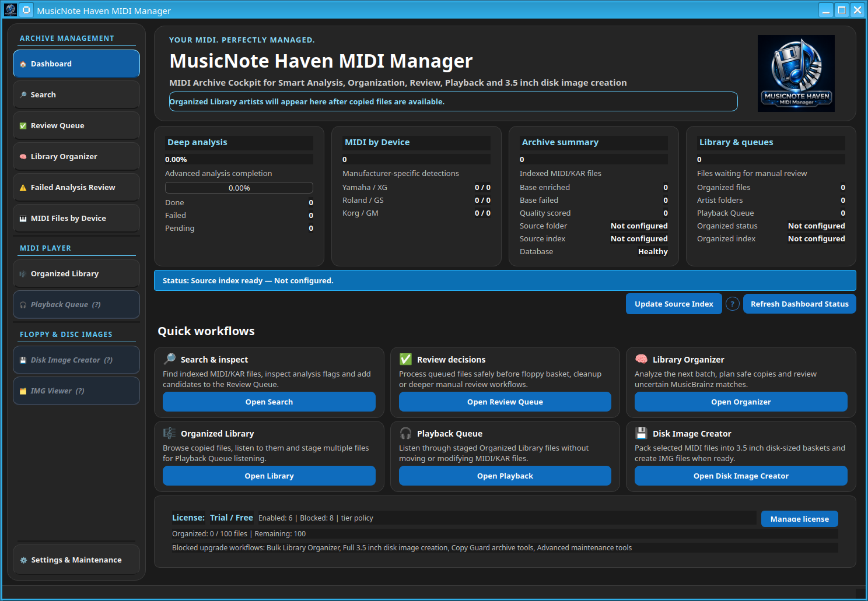
Task: Go to Review Queue in sidebar
Action: [x=76, y=125]
